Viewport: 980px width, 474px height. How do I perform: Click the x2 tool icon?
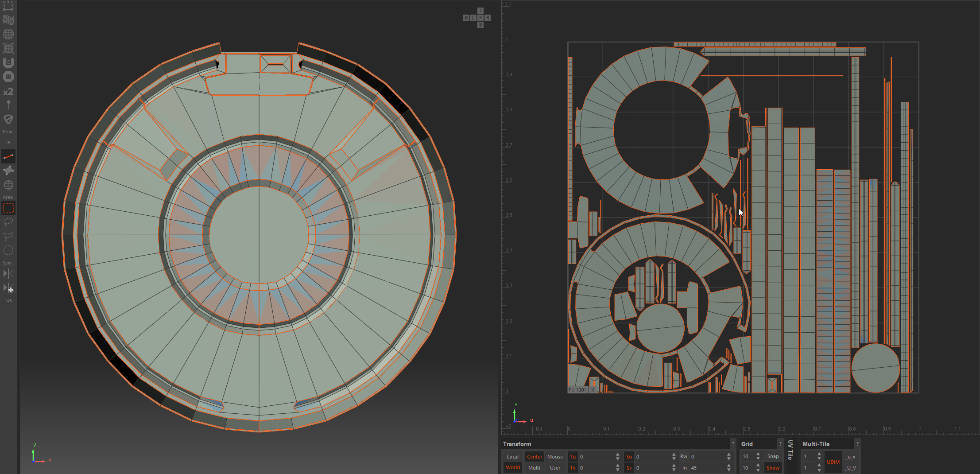(8, 91)
